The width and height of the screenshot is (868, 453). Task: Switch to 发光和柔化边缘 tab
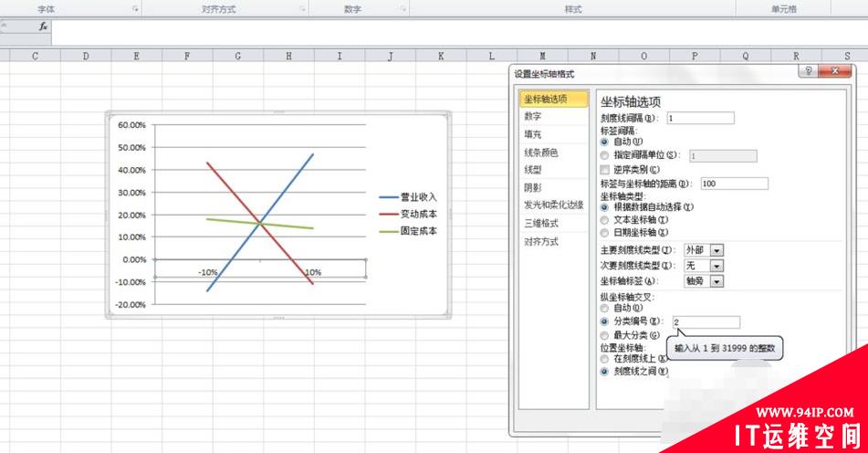(554, 205)
